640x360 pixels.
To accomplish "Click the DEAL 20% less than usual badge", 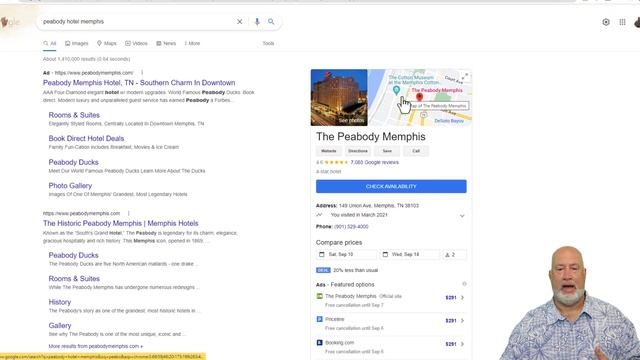I will point(347,270).
